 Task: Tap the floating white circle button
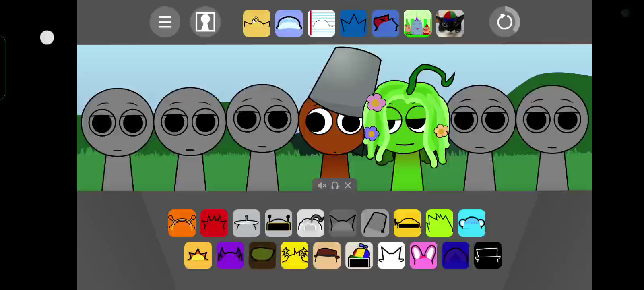pyautogui.click(x=47, y=37)
